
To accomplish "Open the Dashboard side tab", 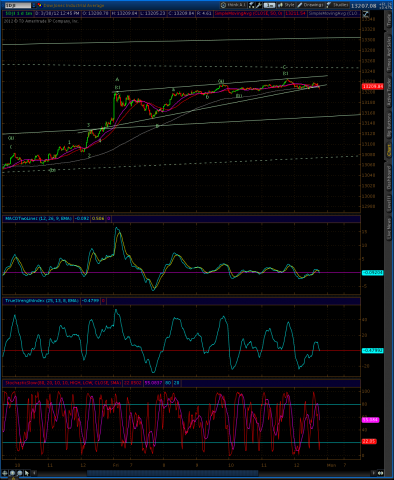I will pos(388,178).
